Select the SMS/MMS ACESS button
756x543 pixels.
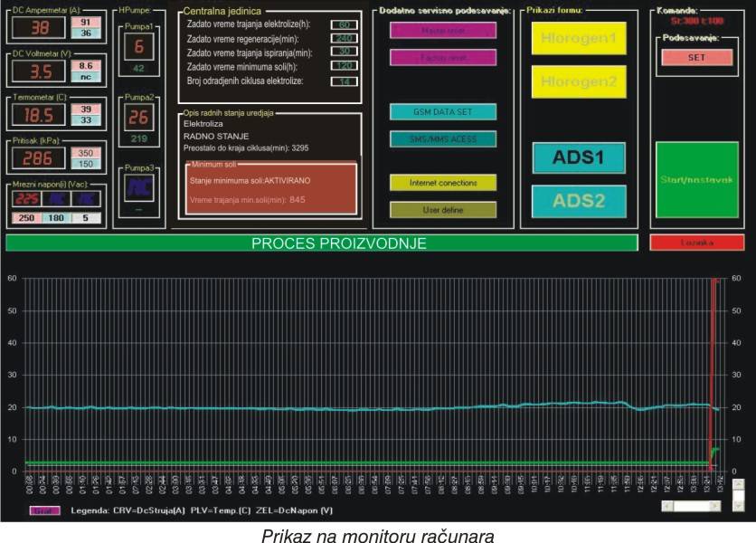[x=443, y=139]
